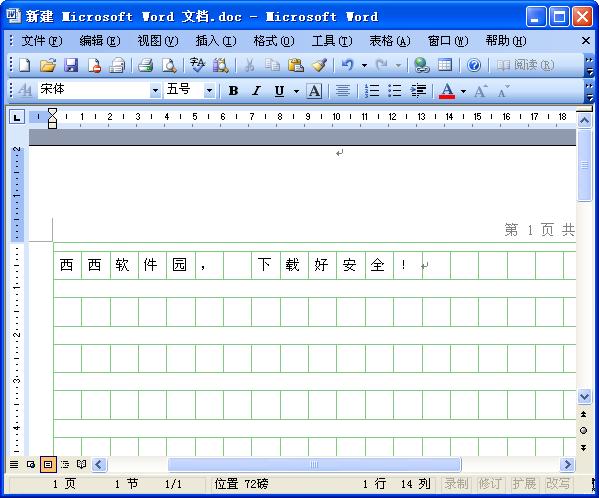This screenshot has height=498, width=599.
Task: Open the 文件(F) menu
Action: pyautogui.click(x=42, y=40)
